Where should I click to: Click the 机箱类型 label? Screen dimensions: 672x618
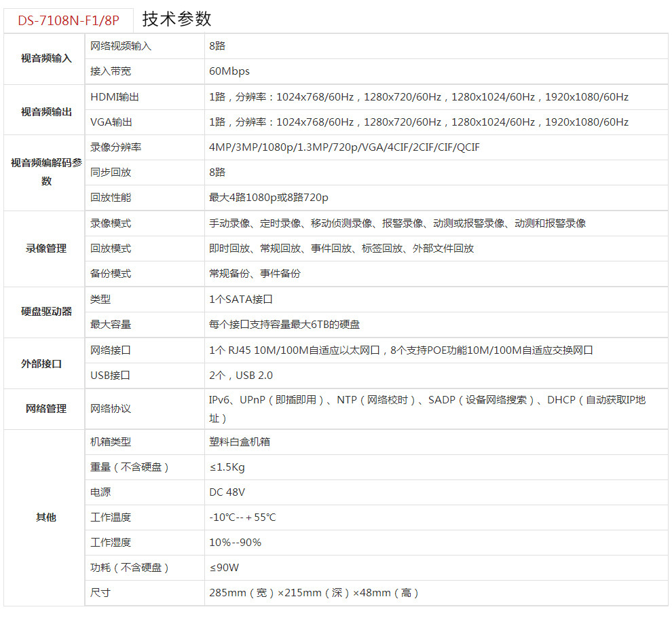point(111,442)
